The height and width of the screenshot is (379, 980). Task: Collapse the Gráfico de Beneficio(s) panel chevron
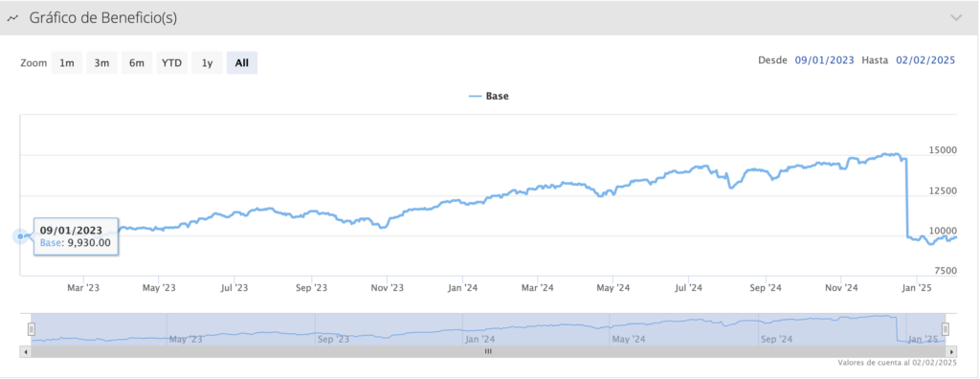coord(956,18)
